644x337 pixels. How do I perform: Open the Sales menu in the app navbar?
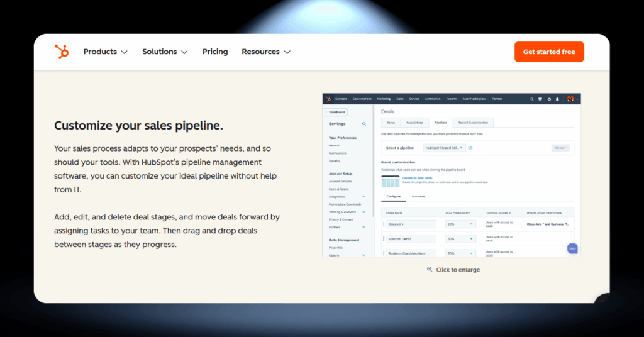pos(401,99)
